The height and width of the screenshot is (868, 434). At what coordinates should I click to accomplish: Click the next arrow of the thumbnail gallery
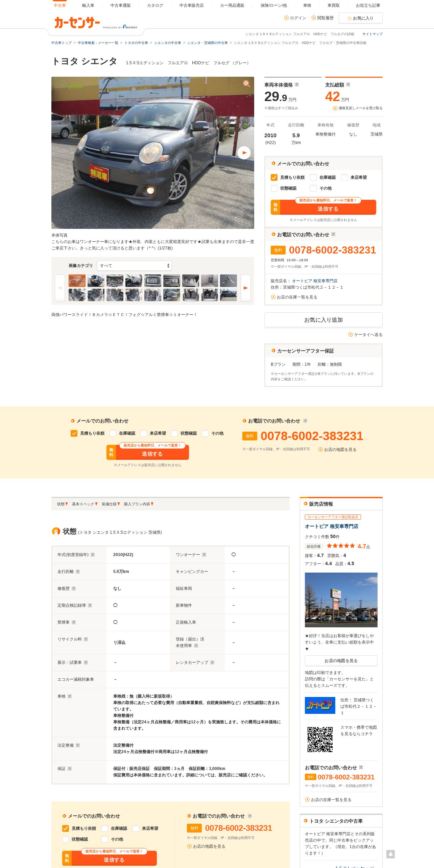[246, 288]
